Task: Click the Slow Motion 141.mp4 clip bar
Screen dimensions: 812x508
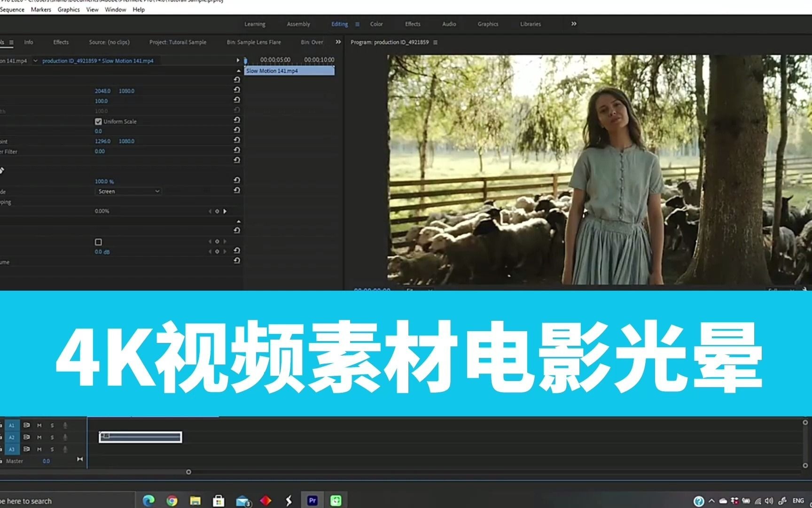Action: [289, 71]
